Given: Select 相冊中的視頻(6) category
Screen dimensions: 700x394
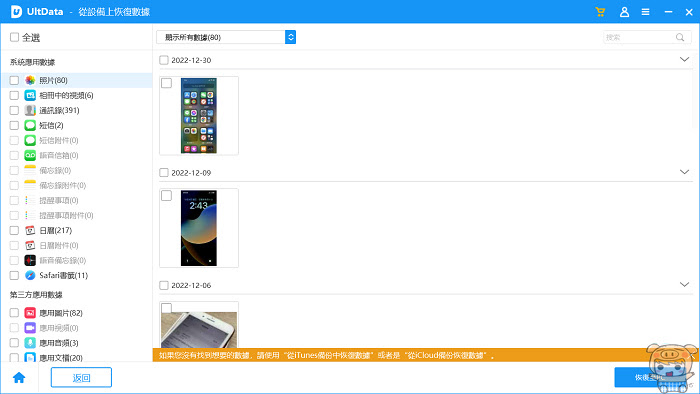Looking at the screenshot, I should pyautogui.click(x=66, y=95).
